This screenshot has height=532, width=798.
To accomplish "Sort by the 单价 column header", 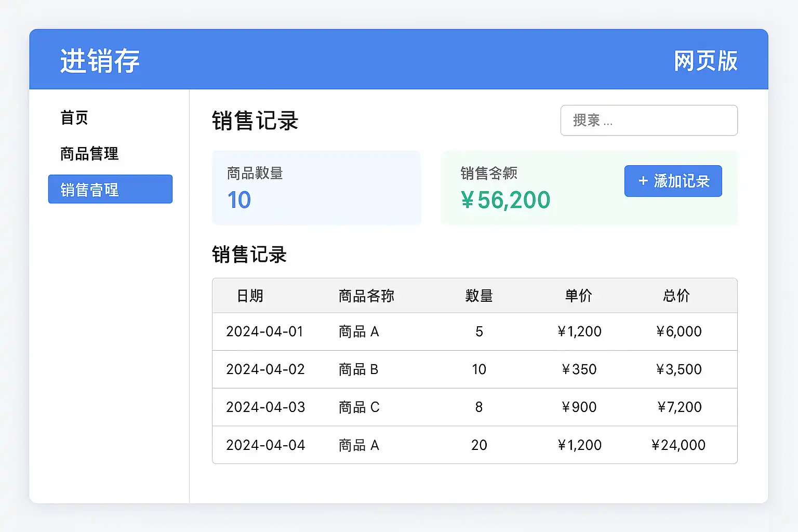I will click(x=579, y=296).
